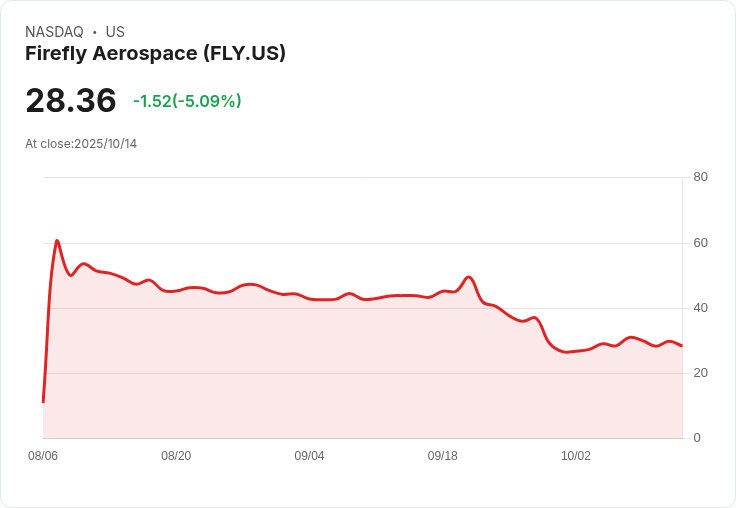
Task: Click the small spike after 09/18
Action: (x=468, y=277)
